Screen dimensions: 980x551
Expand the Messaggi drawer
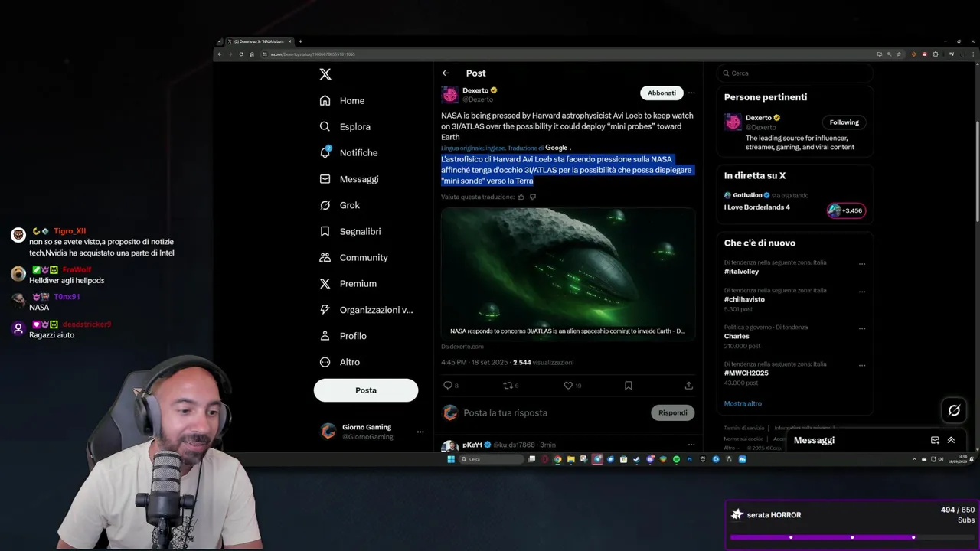point(951,440)
